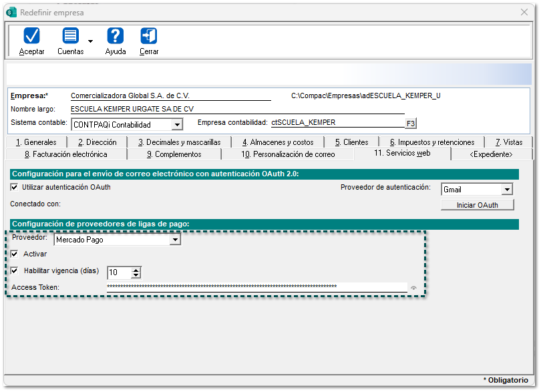Open the Cuentas toolbar icon
Screen dimensions: 541x392
point(70,36)
